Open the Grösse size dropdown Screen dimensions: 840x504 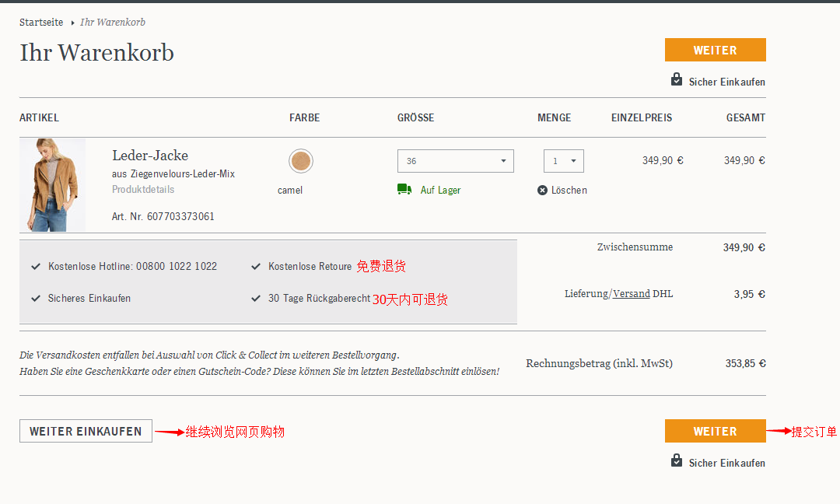455,161
